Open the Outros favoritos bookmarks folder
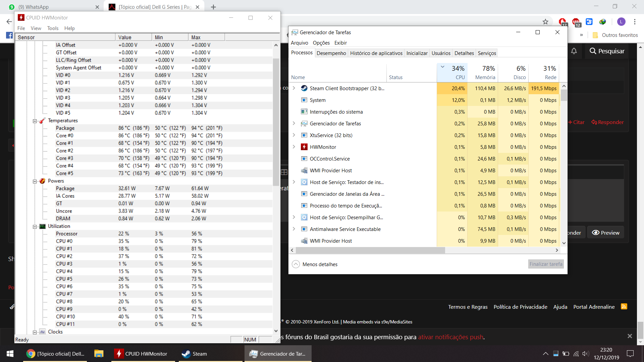The image size is (644, 362). point(615,35)
